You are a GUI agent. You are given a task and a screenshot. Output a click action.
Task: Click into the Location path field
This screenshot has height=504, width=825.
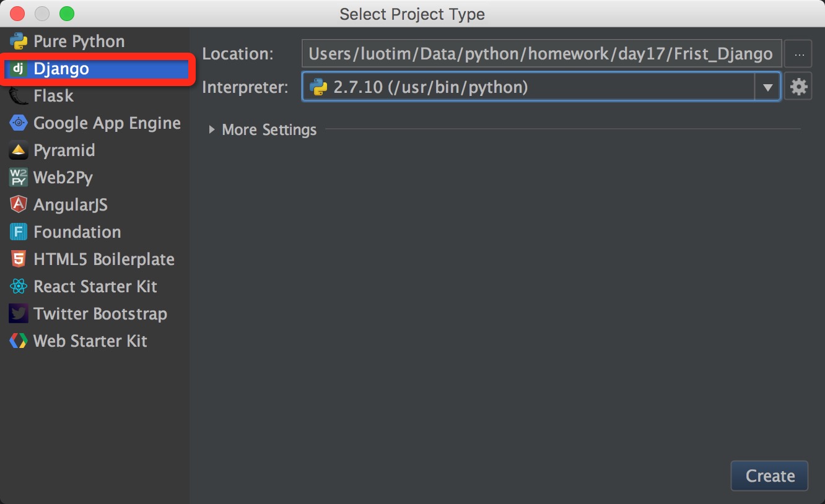tap(541, 54)
